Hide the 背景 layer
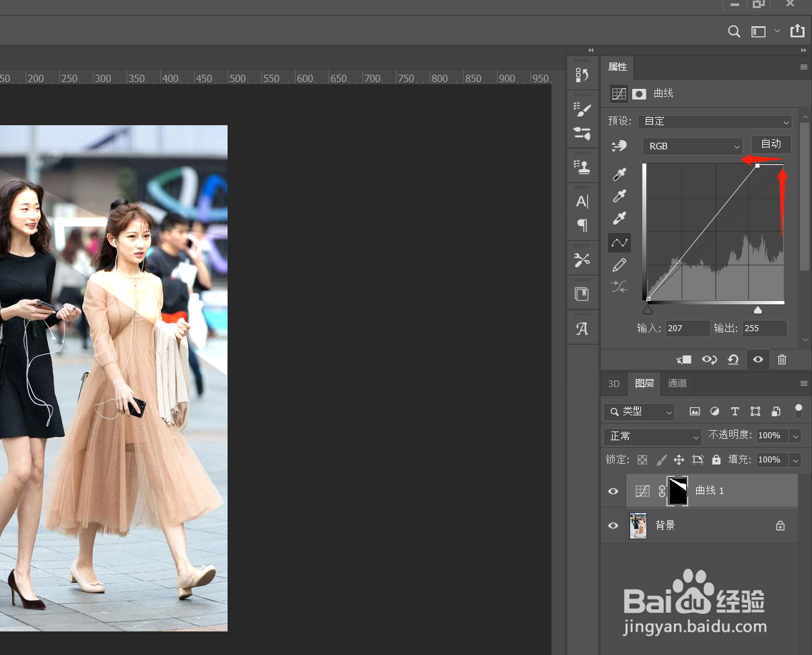The image size is (812, 655). point(613,526)
